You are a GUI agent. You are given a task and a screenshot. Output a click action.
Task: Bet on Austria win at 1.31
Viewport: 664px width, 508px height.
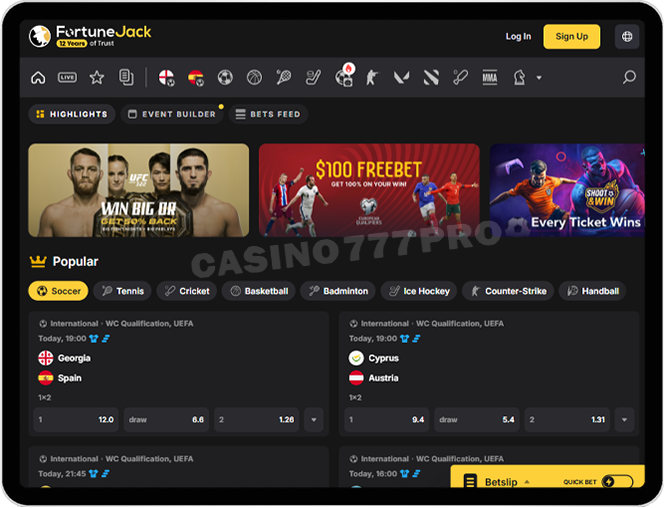(x=567, y=420)
